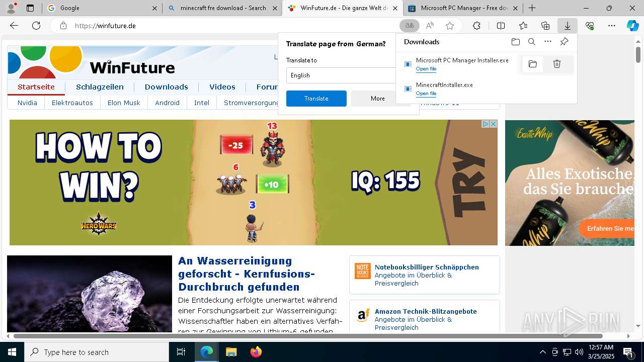Open the Videos navigation item
Screen dimensions: 644x362
click(x=222, y=87)
